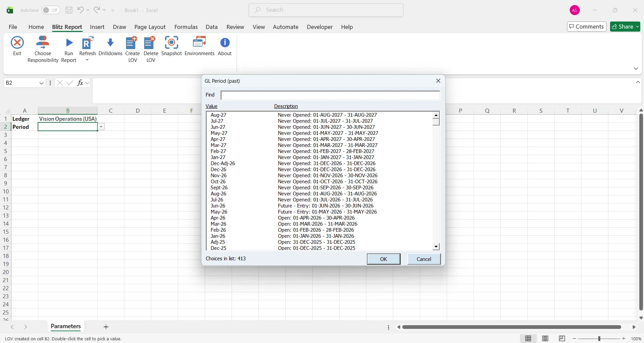Undo the last action
Screen dimensions: 644x343
[80, 10]
